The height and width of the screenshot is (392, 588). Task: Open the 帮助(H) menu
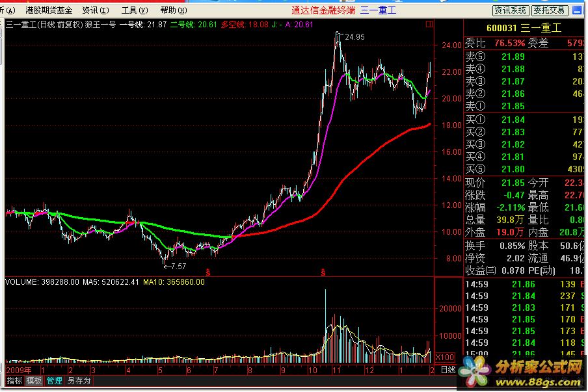tap(173, 10)
